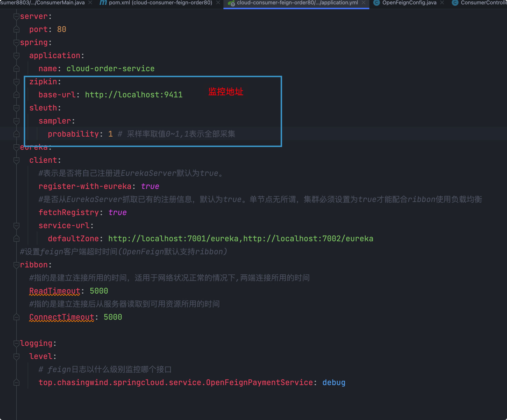The image size is (507, 420).
Task: Click the localhost:7001 eureka defaultZone URL
Action: (x=173, y=239)
